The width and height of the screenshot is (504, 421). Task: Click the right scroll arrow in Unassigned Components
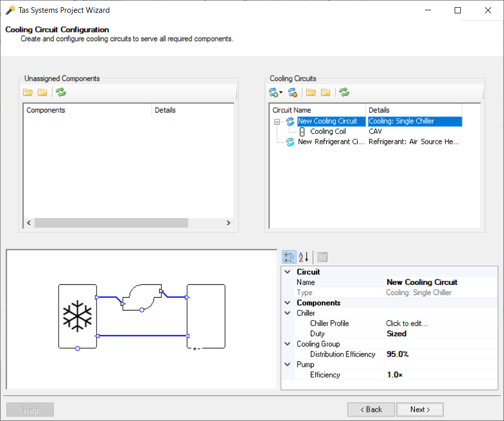(228, 223)
